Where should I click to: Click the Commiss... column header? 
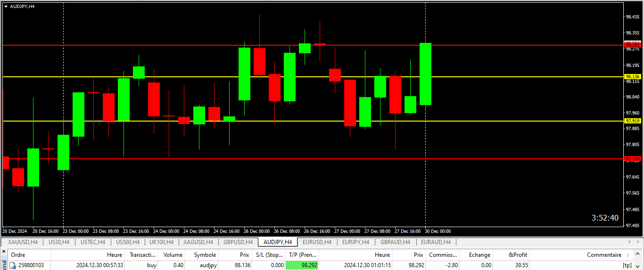coord(443,255)
